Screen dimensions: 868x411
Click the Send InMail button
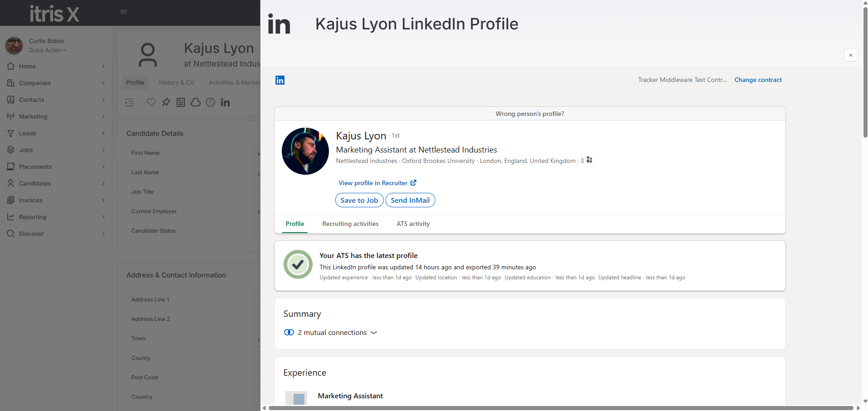(x=410, y=200)
